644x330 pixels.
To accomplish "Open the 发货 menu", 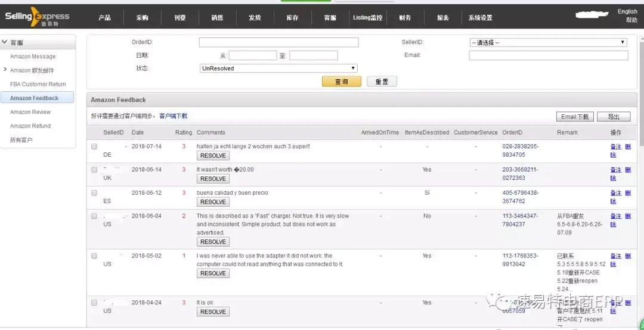I will (255, 18).
